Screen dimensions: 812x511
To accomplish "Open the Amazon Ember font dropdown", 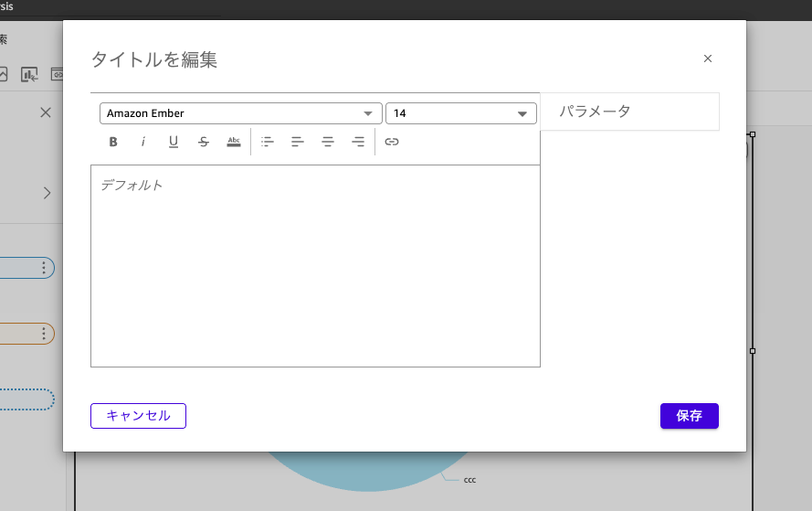I will pos(240,113).
